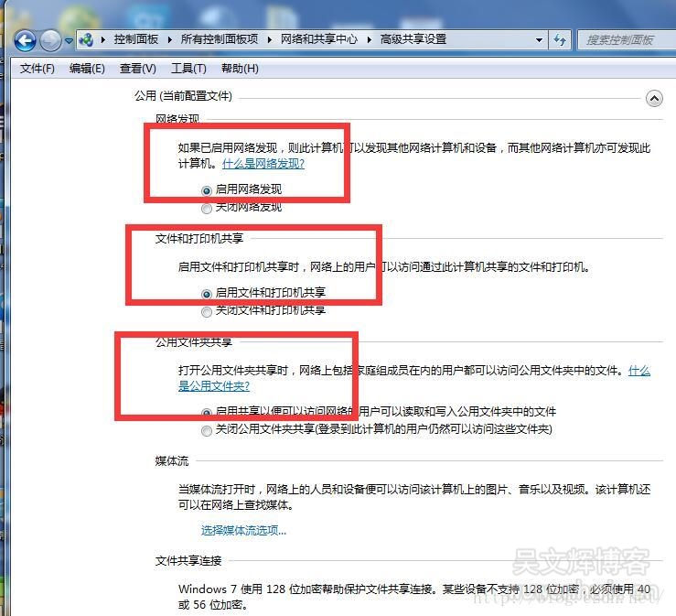Open the 查看(V) menu
676x616 pixels.
click(137, 69)
